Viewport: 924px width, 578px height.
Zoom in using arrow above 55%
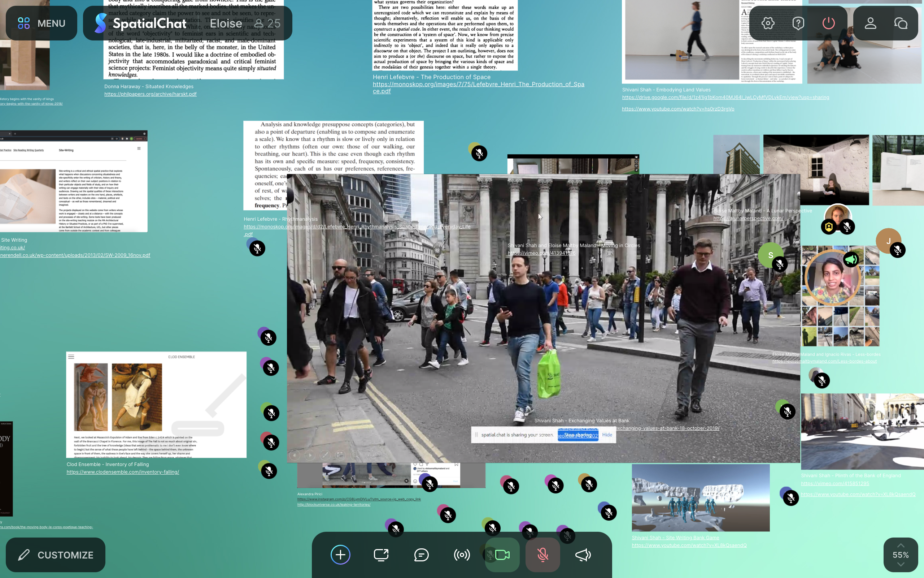pos(901,545)
